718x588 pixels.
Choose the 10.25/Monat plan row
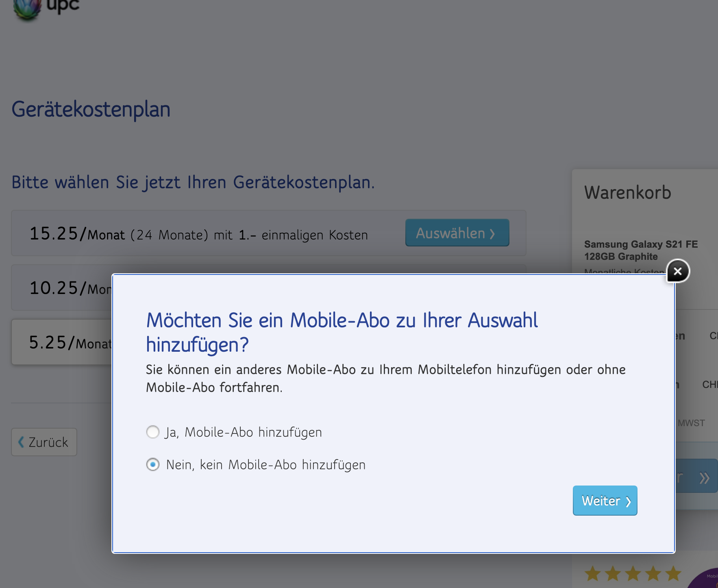tap(61, 288)
